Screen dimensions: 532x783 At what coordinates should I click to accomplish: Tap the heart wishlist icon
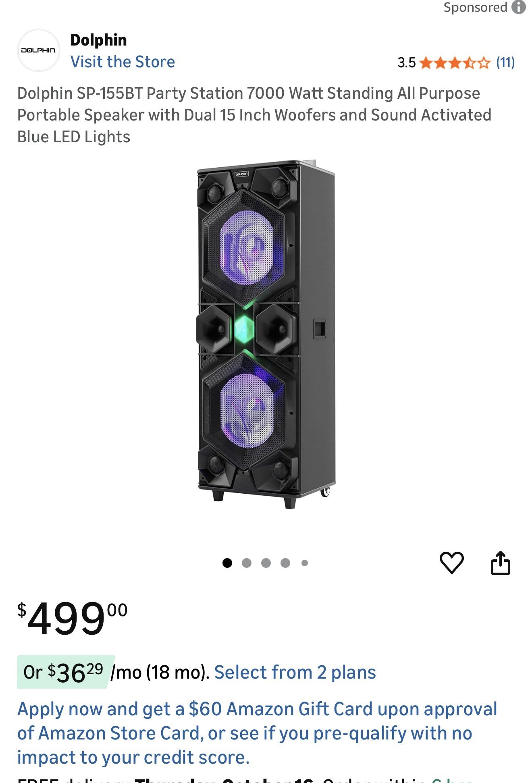451,563
